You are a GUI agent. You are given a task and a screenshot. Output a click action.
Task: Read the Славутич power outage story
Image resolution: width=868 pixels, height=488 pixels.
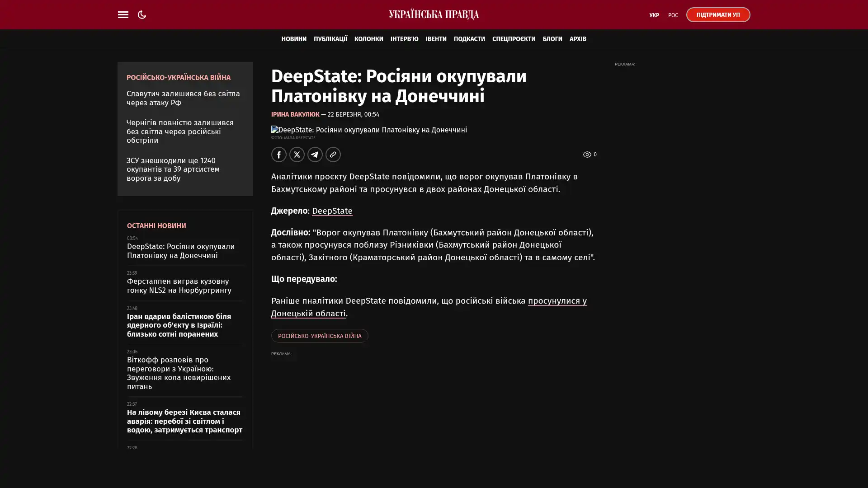point(183,98)
